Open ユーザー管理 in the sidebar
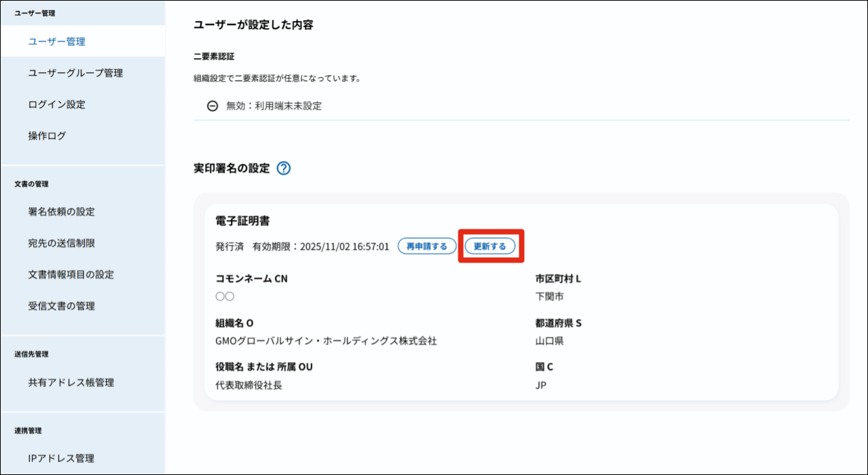Viewport: 868px width, 475px height. point(57,41)
